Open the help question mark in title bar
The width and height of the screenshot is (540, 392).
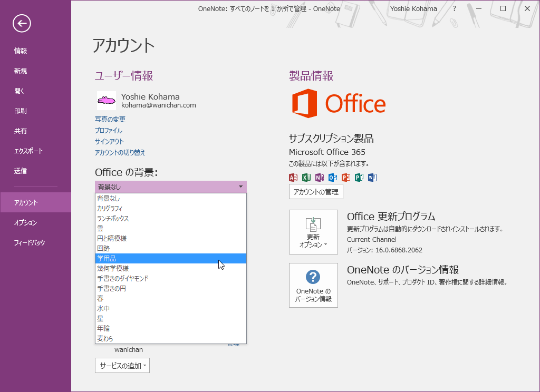[x=455, y=8]
